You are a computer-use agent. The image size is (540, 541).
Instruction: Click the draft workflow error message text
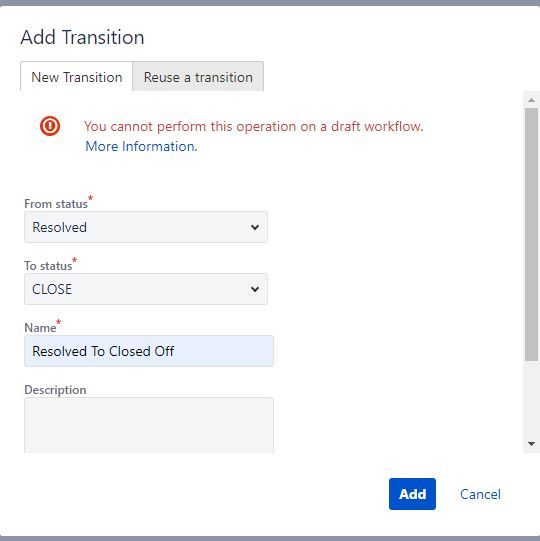254,127
